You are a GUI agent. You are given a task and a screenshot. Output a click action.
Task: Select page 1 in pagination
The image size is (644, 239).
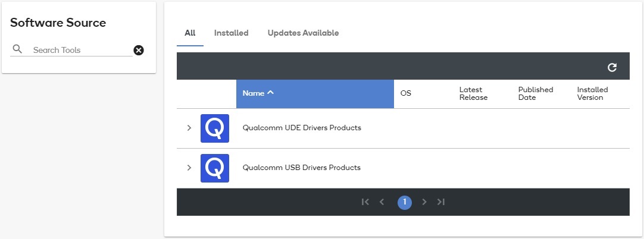pyautogui.click(x=404, y=202)
